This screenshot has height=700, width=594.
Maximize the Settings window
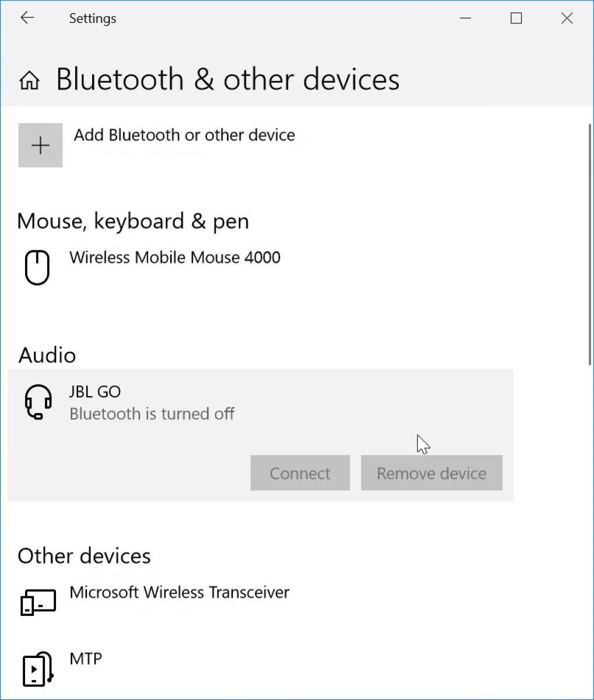516,18
